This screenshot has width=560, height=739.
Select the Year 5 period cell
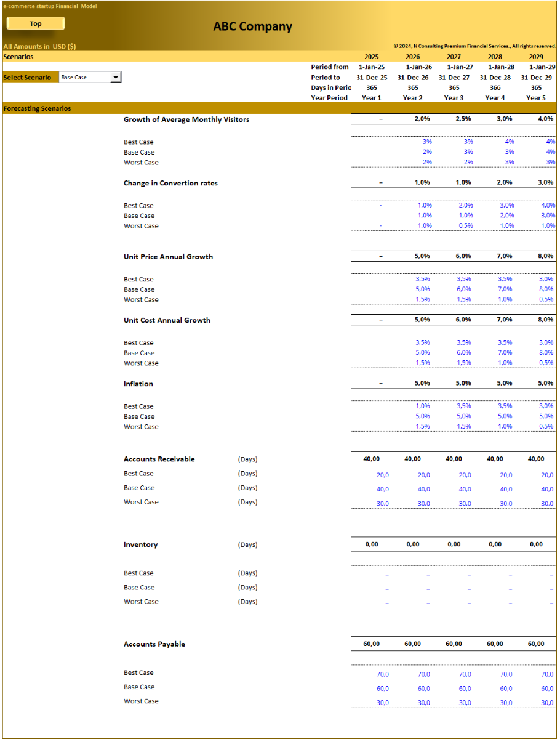pos(536,98)
